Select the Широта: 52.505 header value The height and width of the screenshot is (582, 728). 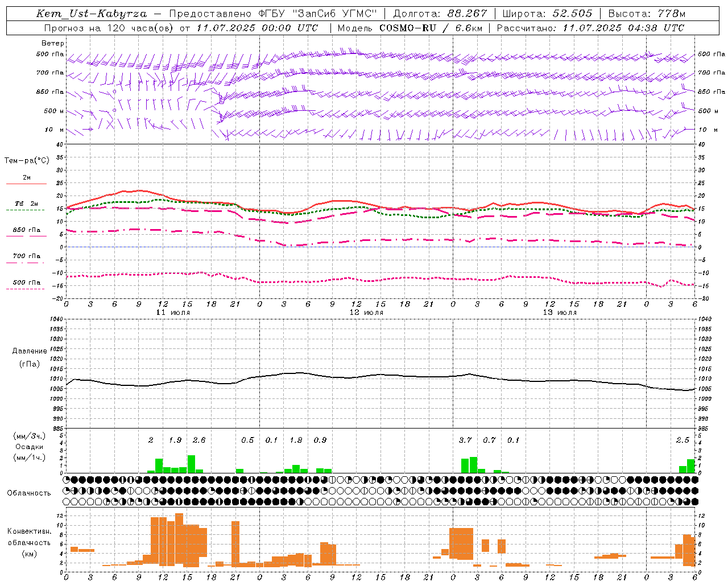click(547, 14)
